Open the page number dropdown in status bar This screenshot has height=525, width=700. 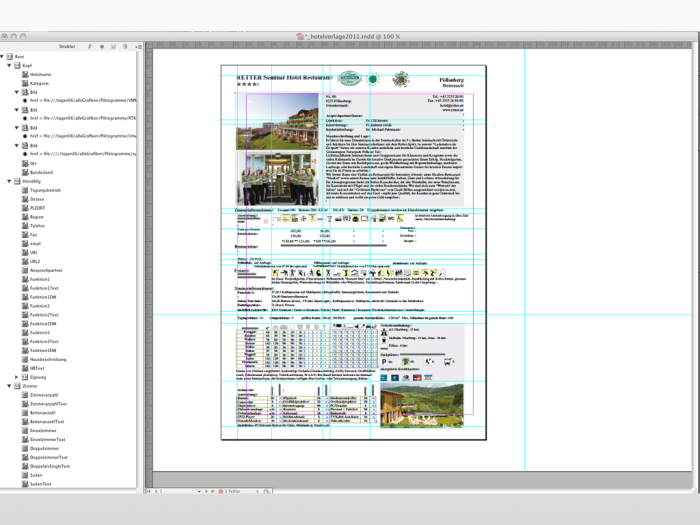[x=199, y=491]
